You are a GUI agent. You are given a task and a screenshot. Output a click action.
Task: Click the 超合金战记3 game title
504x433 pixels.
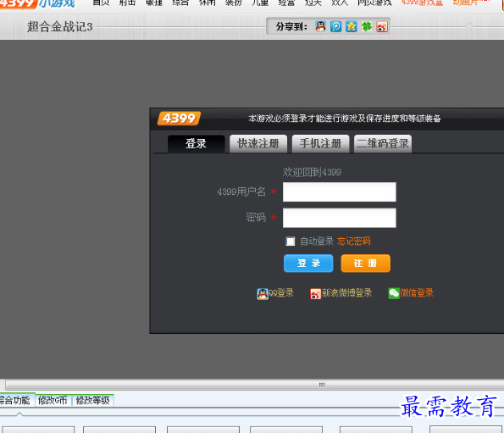tap(60, 26)
